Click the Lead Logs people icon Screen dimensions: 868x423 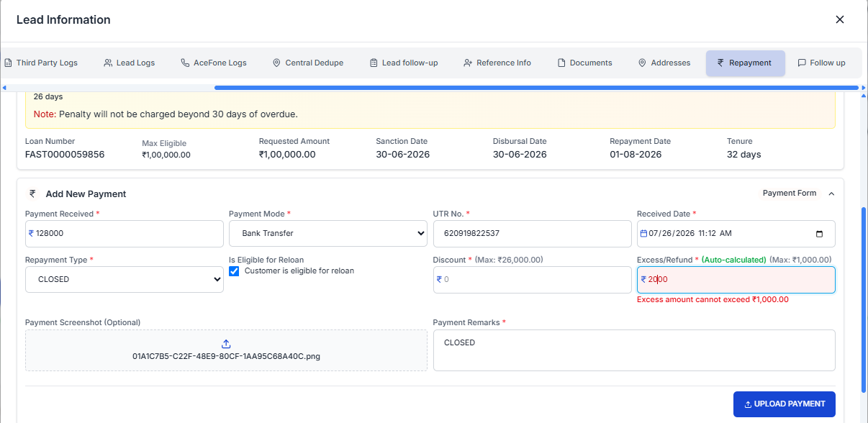108,63
